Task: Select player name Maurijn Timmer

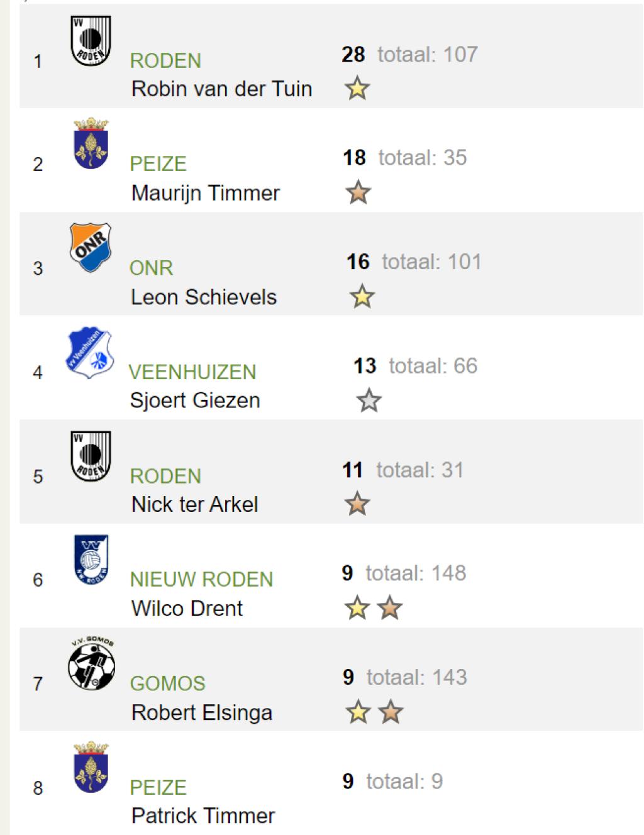Action: [x=206, y=192]
